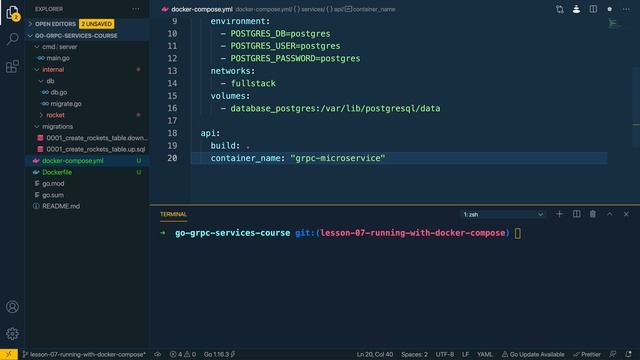Click the remote window indicator in status bar
The width and height of the screenshot is (640, 360).
[x=9, y=354]
